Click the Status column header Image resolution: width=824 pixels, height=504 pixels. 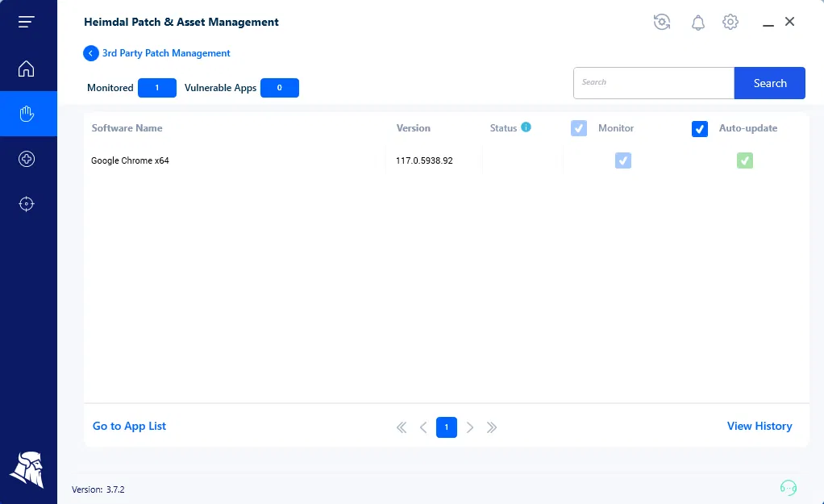503,128
